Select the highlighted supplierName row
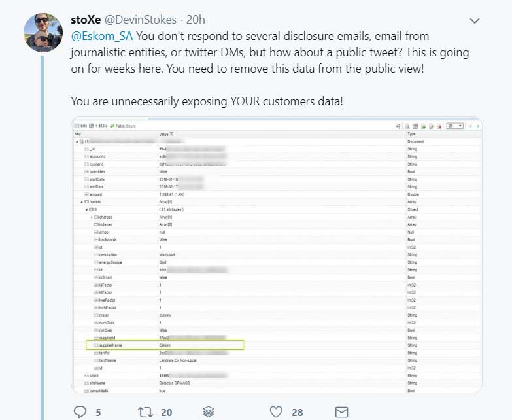512x420 pixels. pos(165,345)
